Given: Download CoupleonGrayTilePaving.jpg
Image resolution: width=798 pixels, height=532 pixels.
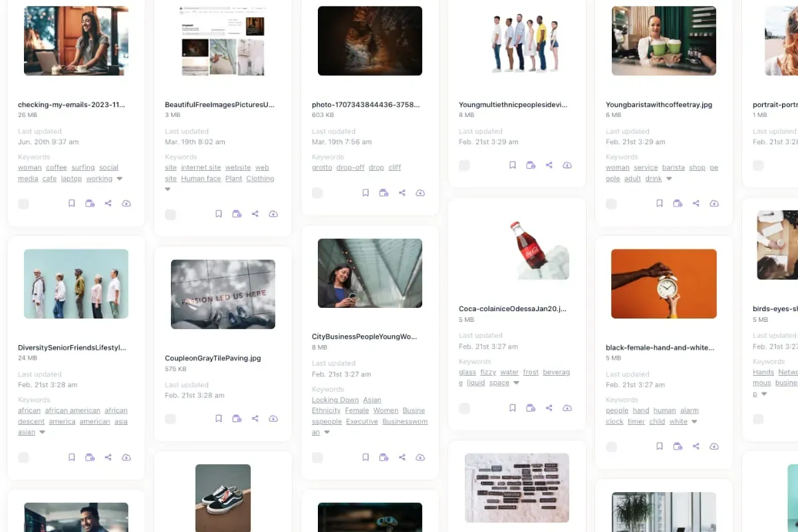Looking at the screenshot, I should tap(273, 419).
